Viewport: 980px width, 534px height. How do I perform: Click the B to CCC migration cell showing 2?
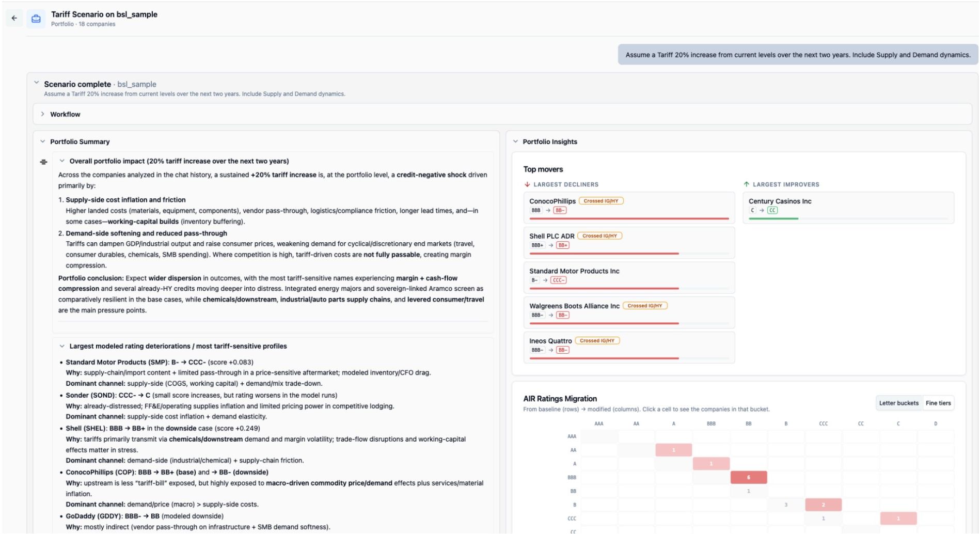pyautogui.click(x=823, y=505)
